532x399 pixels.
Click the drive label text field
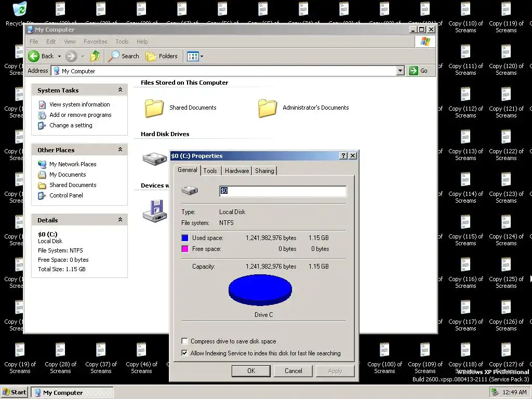283,191
